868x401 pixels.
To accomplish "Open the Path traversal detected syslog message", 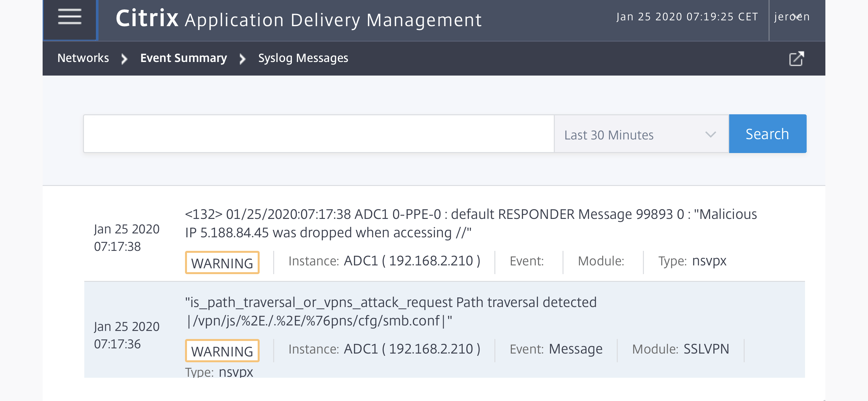I will (390, 311).
